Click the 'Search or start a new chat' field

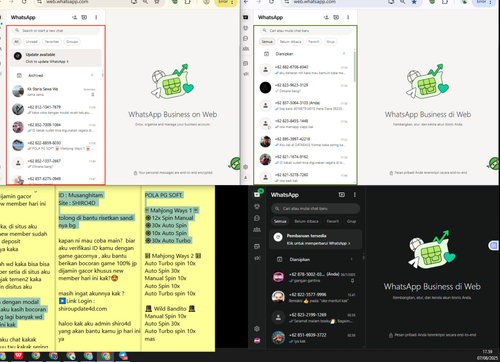(x=56, y=31)
